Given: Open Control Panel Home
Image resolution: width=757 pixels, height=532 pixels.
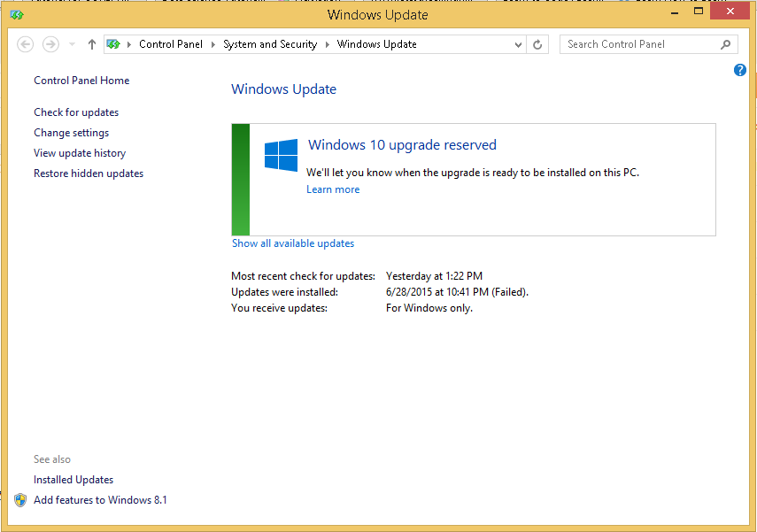Looking at the screenshot, I should click(x=81, y=81).
